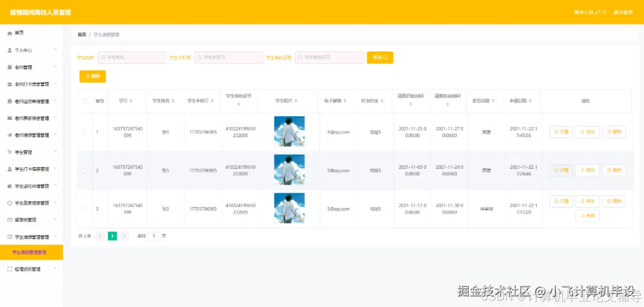Select page 1 in pagination
Image resolution: width=644 pixels, height=307 pixels.
pos(112,236)
